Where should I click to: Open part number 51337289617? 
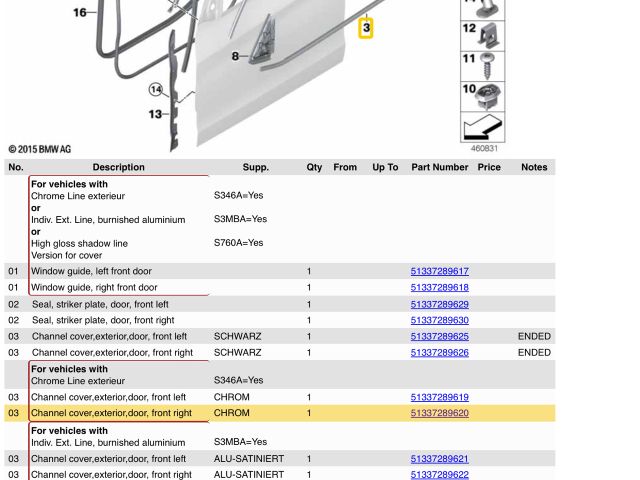pyautogui.click(x=439, y=272)
